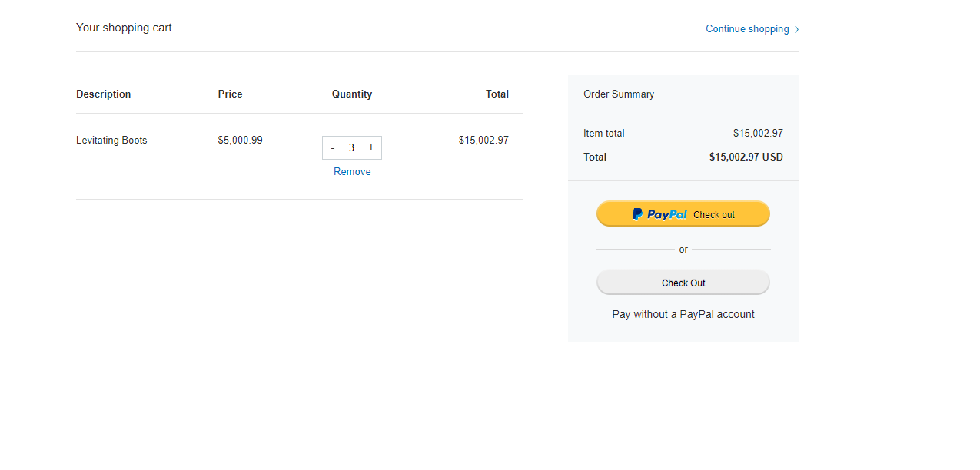The image size is (980, 470).
Task: Click the Item total label in Order Summary
Action: [x=604, y=134]
